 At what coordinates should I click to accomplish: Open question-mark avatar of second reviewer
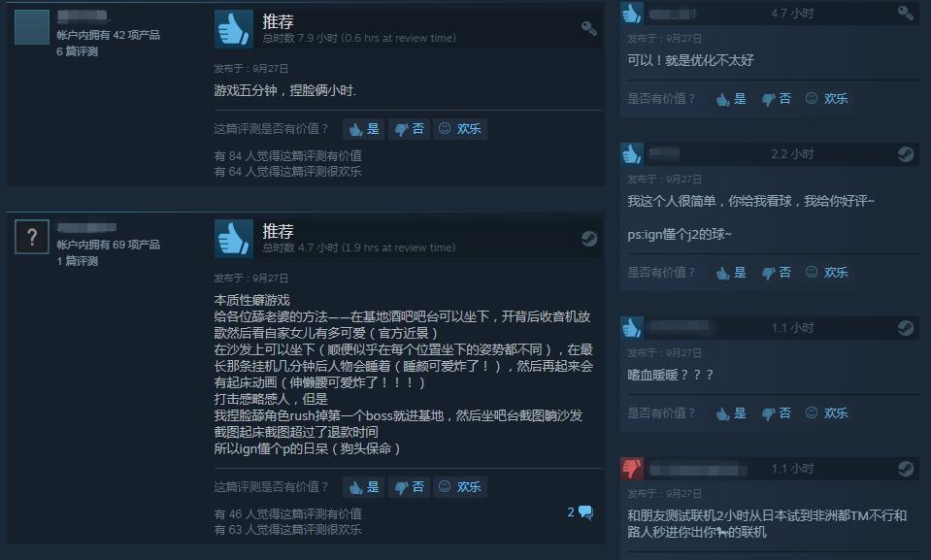pyautogui.click(x=32, y=237)
